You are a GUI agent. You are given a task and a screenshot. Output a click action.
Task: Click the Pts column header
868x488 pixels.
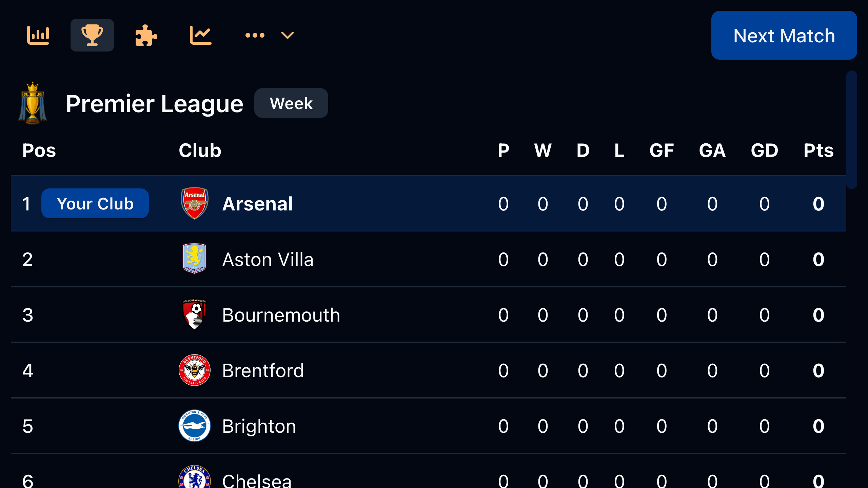click(818, 151)
